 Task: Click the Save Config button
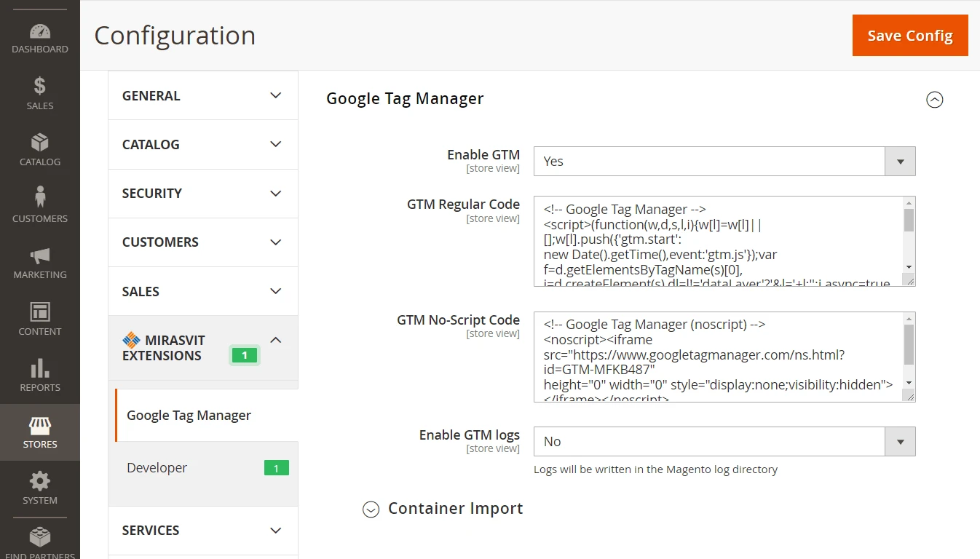click(909, 36)
